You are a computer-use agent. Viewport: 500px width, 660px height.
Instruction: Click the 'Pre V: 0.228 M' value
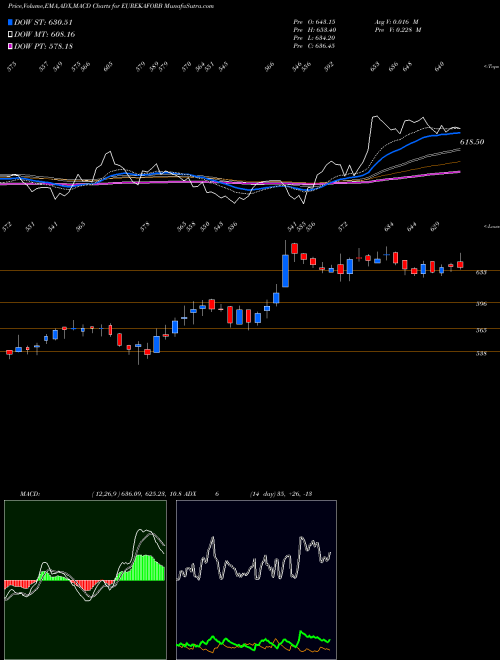(398, 30)
